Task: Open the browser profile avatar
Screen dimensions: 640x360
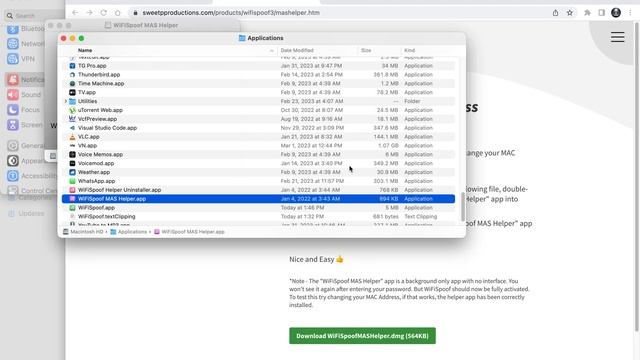Action: (x=616, y=13)
